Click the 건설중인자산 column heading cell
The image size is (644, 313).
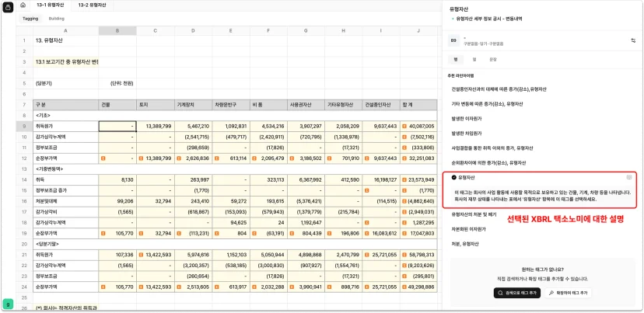click(381, 105)
